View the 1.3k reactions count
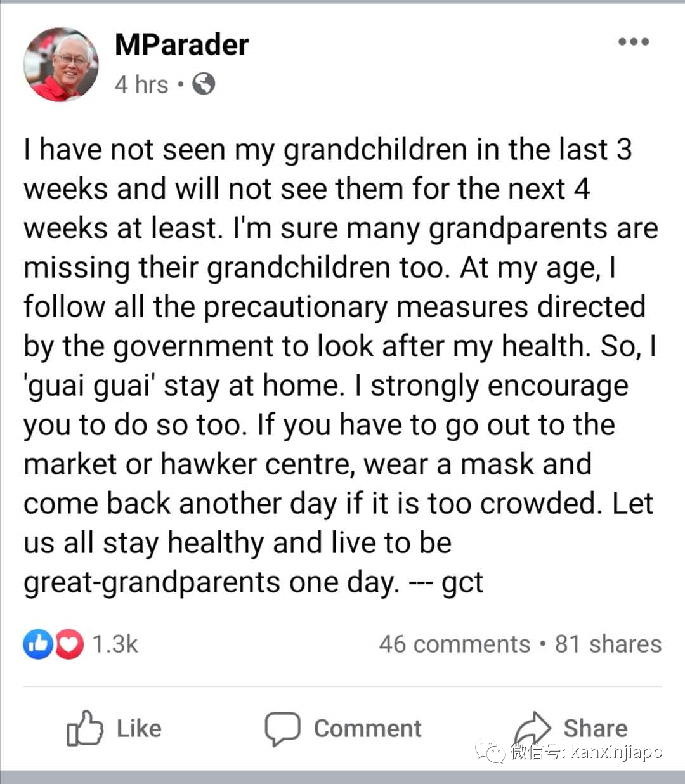 (x=115, y=644)
